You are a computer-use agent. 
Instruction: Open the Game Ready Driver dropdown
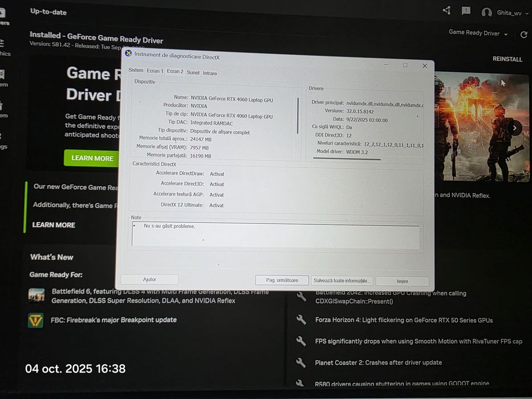tap(478, 33)
